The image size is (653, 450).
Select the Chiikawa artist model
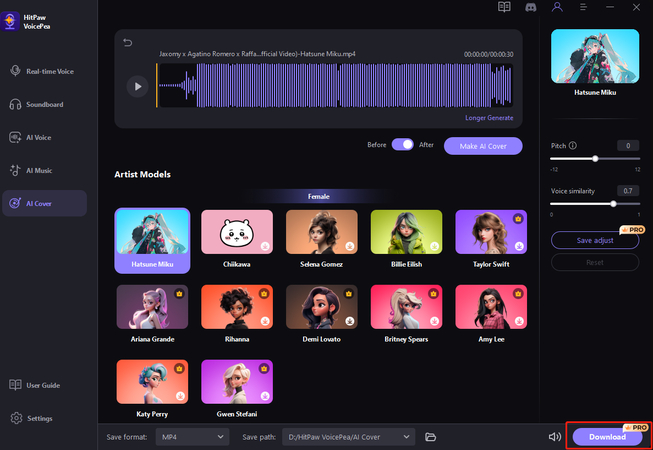237,240
